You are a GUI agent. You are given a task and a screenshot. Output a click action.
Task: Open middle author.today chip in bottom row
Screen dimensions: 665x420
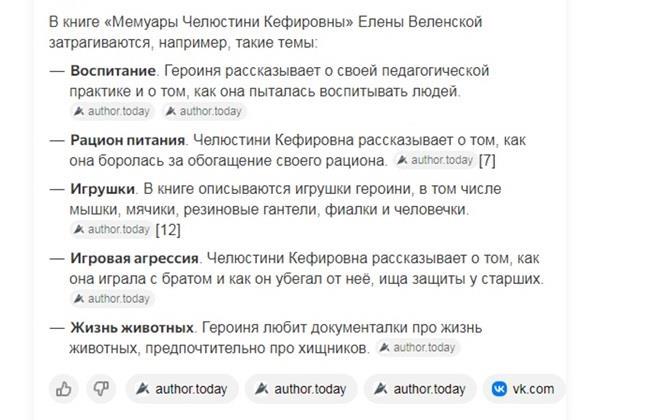[300, 389]
